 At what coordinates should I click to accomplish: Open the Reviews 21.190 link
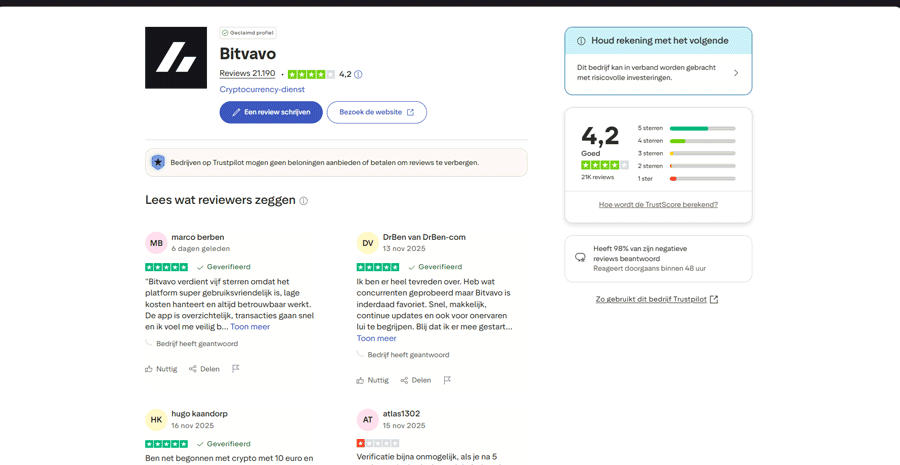247,73
